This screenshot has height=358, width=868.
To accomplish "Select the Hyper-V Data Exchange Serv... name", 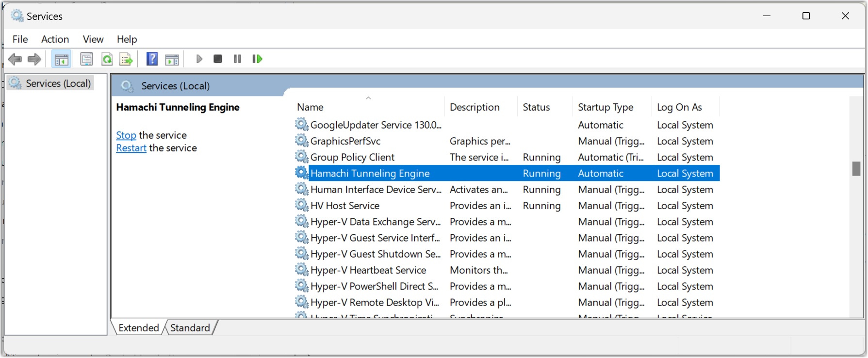I will point(376,222).
